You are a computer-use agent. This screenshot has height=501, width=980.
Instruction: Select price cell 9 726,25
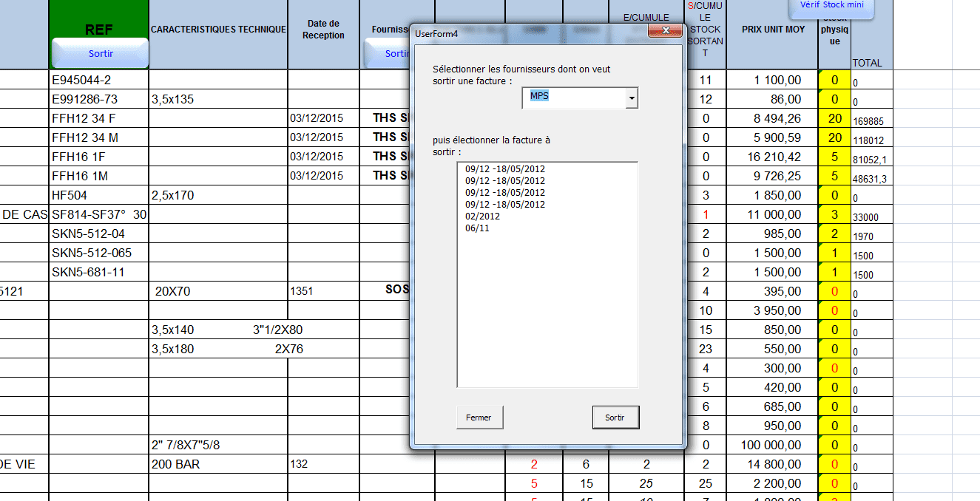(773, 176)
